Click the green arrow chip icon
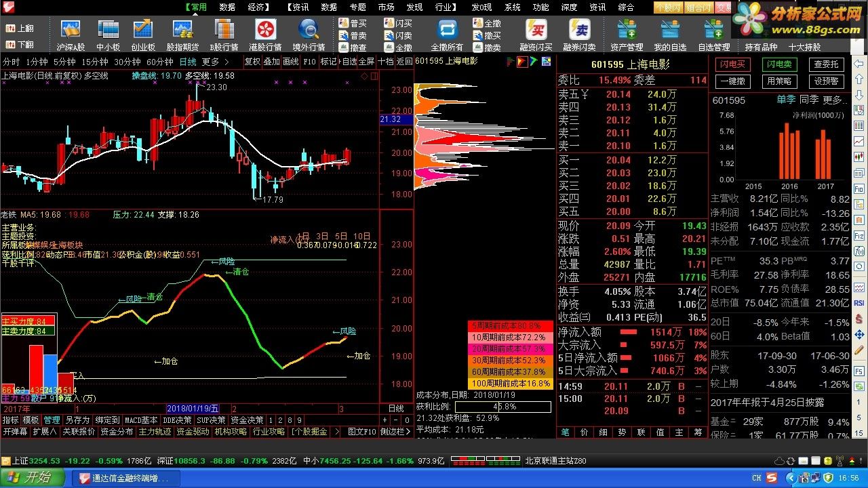Viewport: 868px width, 488px height. [534, 61]
